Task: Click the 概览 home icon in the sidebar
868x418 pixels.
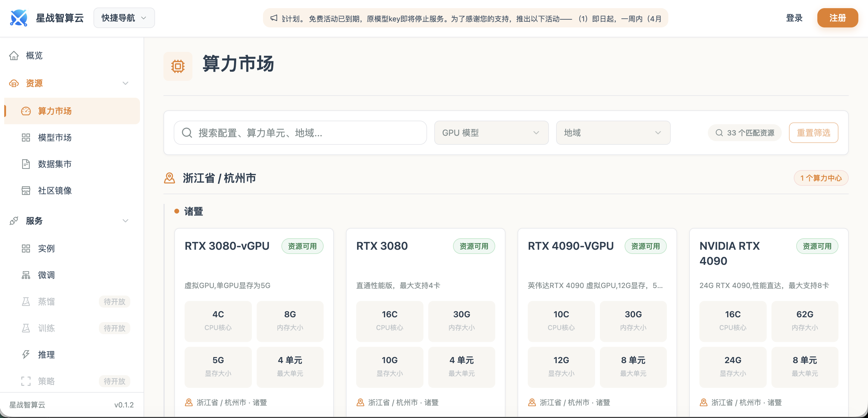Action: pos(14,55)
